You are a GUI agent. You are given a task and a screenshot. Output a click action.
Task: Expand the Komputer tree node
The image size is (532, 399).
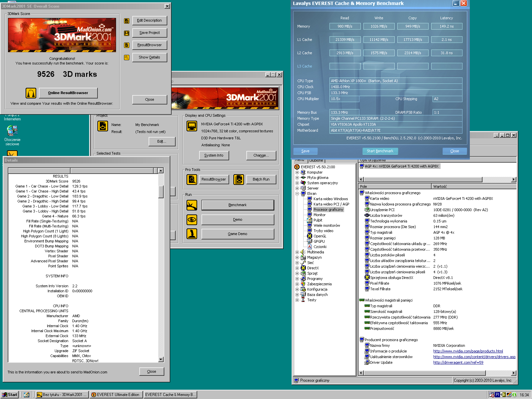tap(297, 172)
